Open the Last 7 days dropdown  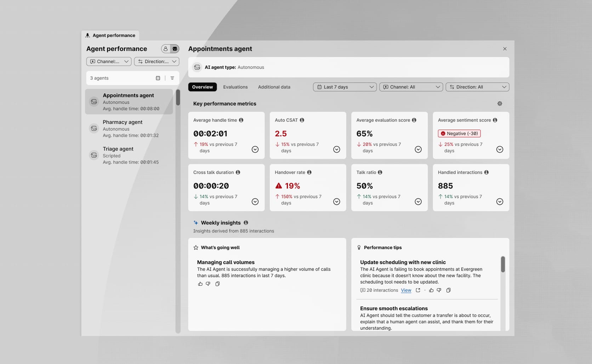[x=345, y=87]
